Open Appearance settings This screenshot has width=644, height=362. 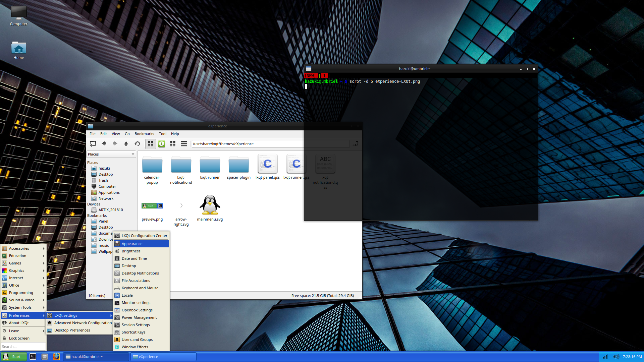141,244
